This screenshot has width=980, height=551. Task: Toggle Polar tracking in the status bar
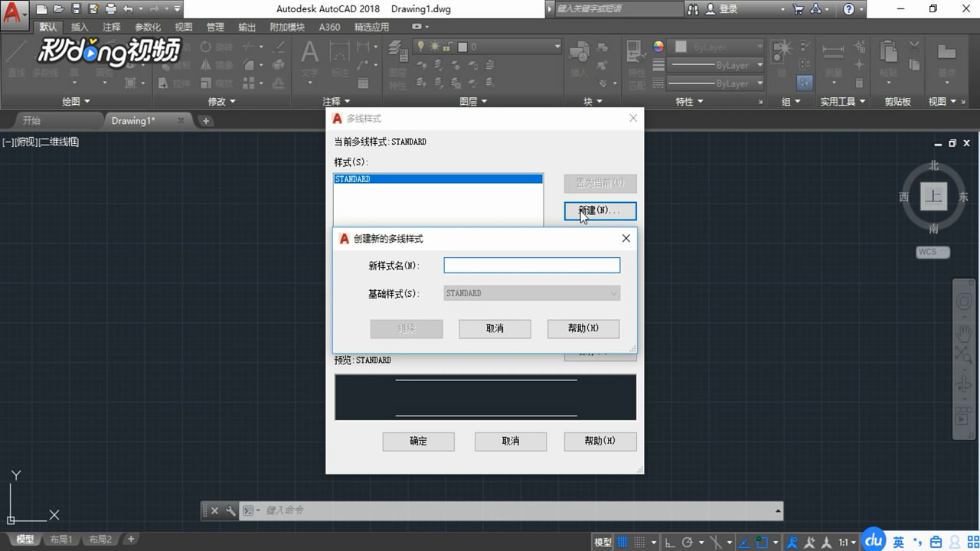click(x=688, y=542)
